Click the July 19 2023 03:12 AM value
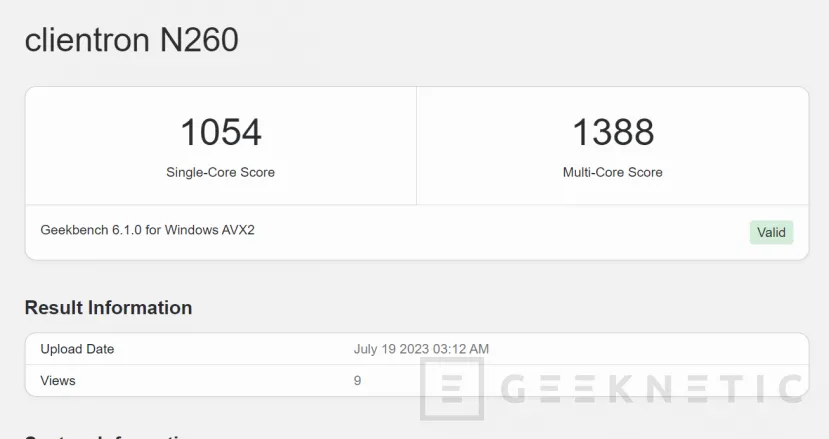This screenshot has width=829, height=439. point(421,349)
